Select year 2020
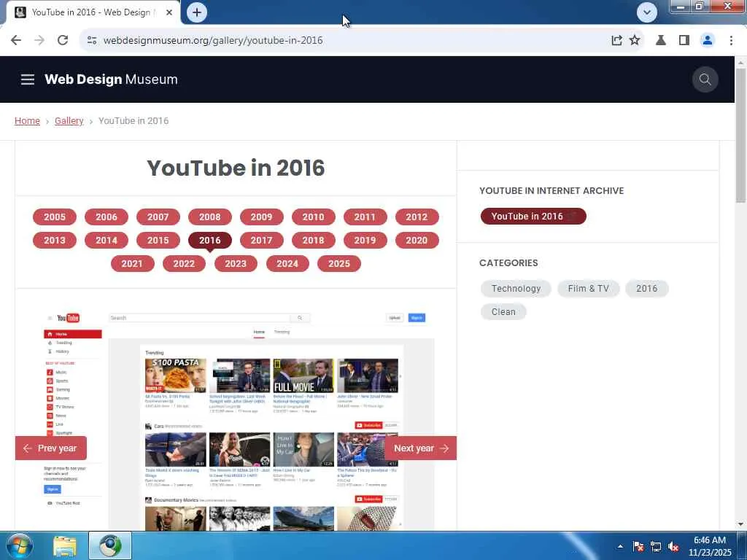Viewport: 747px width, 560px height. pyautogui.click(x=417, y=241)
